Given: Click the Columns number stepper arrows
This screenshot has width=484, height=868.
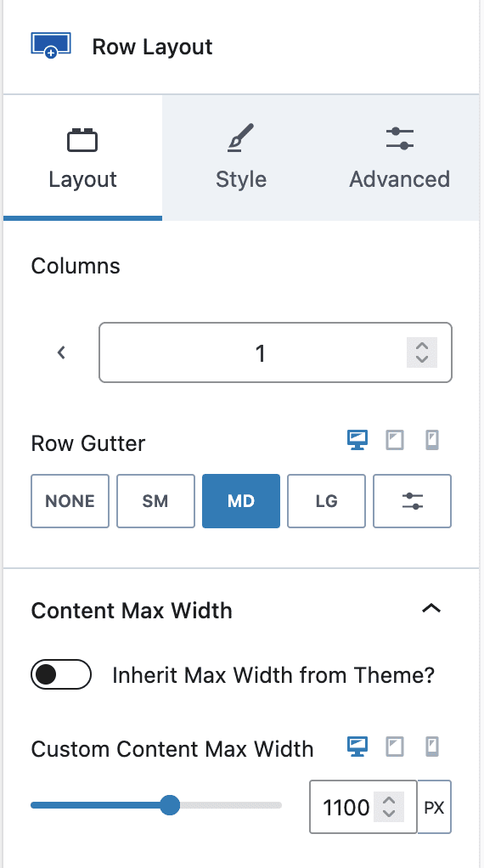Looking at the screenshot, I should 422,352.
